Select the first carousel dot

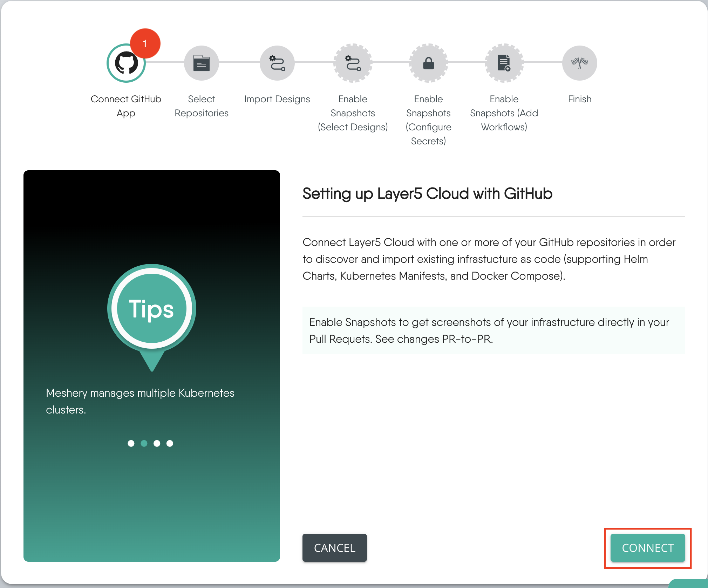[131, 443]
